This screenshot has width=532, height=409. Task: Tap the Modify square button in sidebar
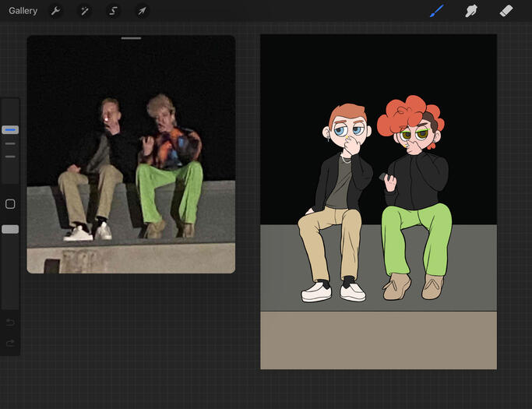10,204
